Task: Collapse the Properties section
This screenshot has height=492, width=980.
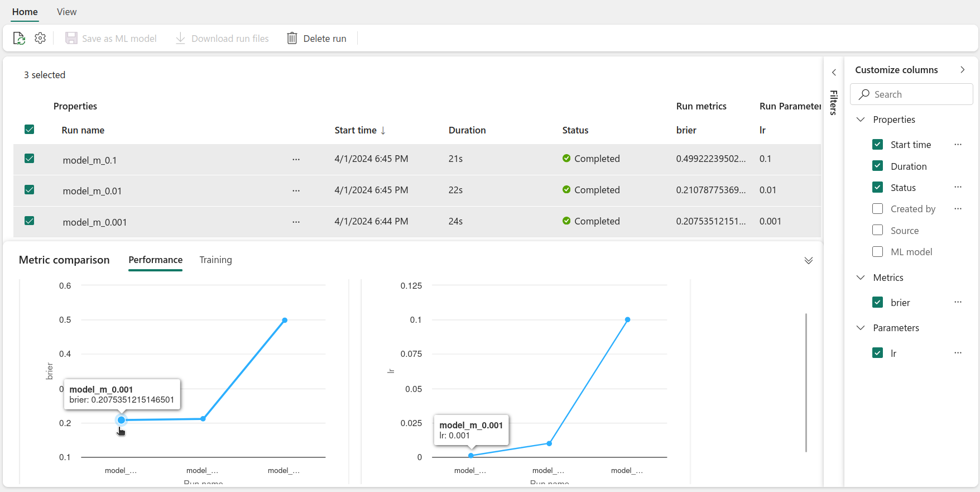Action: coord(861,120)
